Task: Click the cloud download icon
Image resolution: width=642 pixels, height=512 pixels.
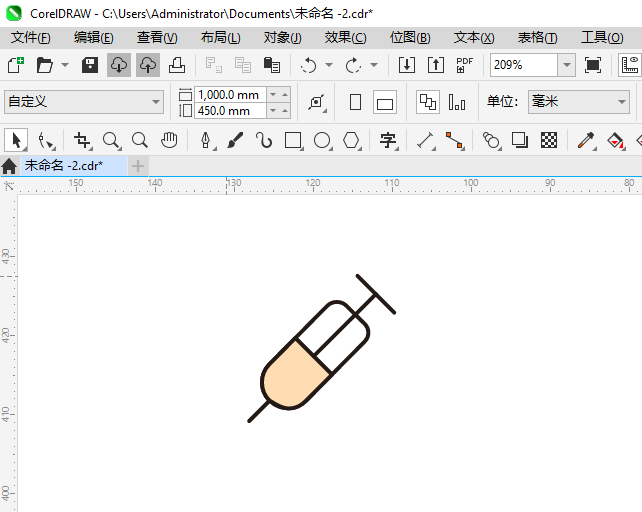Action: pyautogui.click(x=119, y=65)
